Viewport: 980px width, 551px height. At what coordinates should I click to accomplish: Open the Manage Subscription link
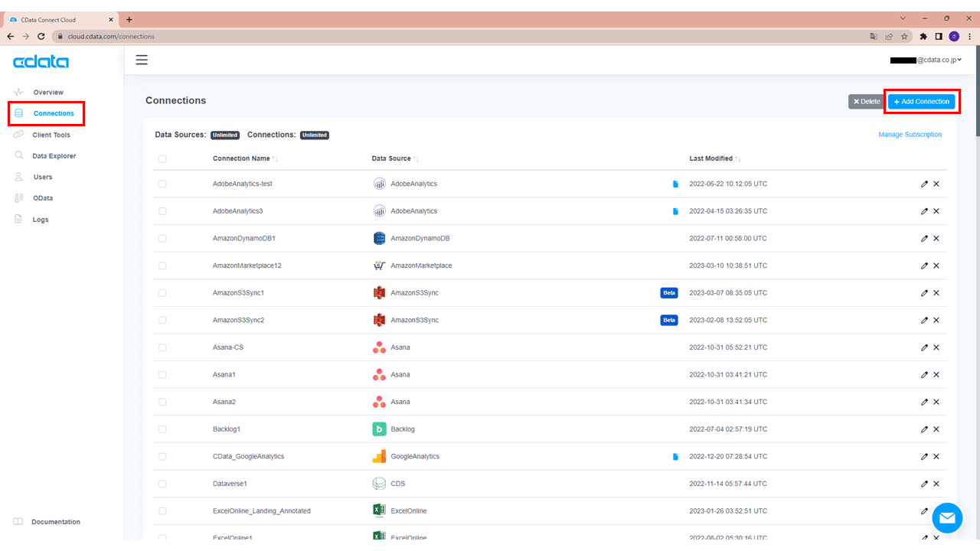point(910,135)
